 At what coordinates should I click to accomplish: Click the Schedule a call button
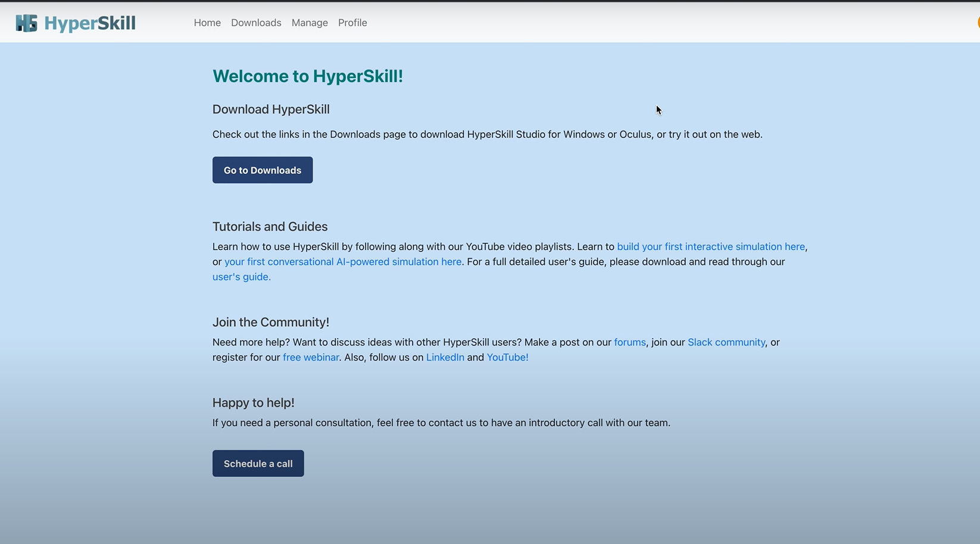pos(258,463)
